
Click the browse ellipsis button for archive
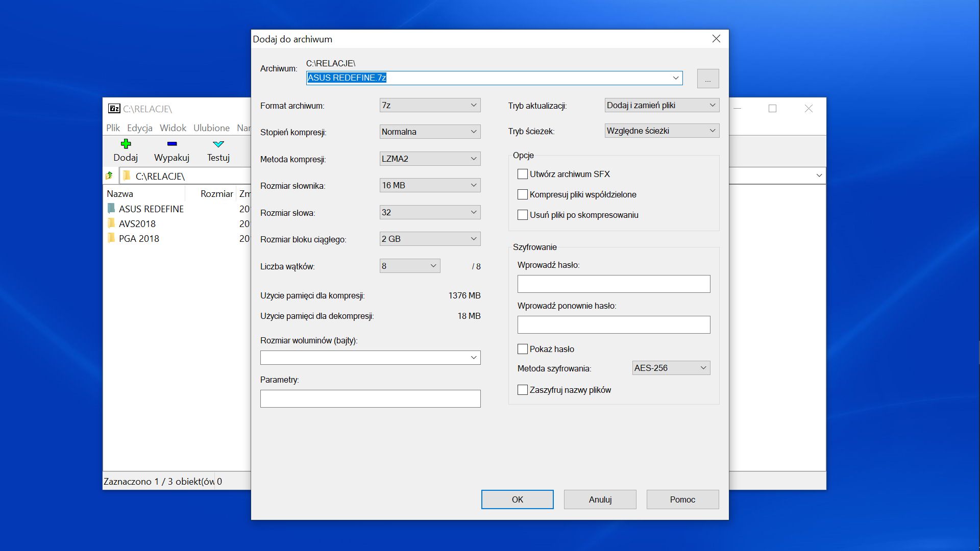707,79
